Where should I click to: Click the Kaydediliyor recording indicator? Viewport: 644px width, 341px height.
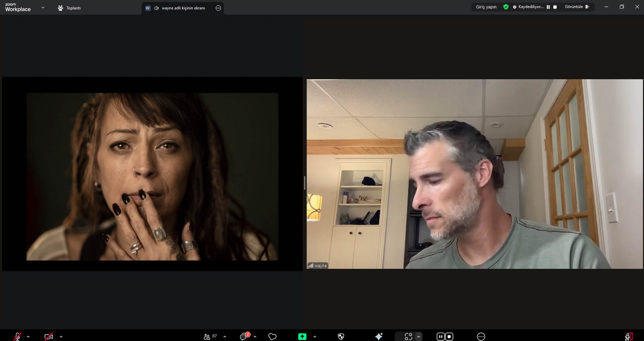coord(528,7)
